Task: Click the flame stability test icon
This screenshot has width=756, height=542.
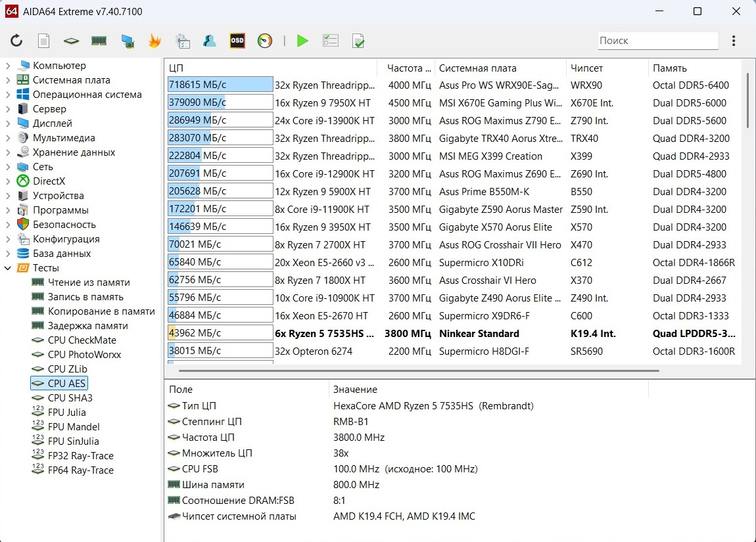Action: (x=154, y=41)
